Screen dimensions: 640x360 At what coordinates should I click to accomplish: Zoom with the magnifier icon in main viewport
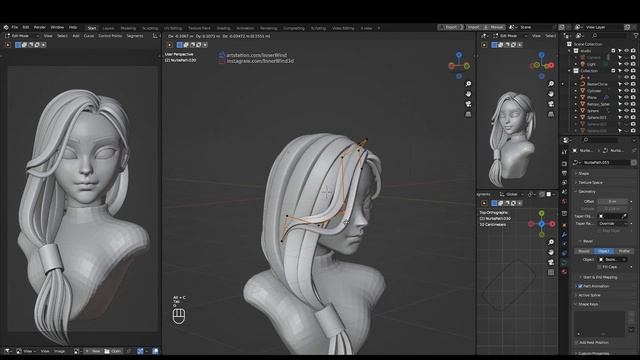(x=468, y=84)
